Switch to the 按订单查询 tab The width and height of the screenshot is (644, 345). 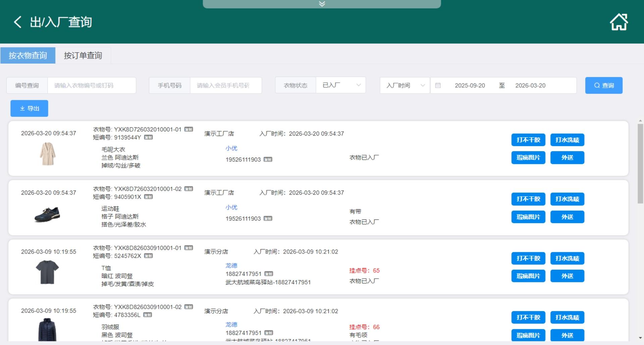pos(83,56)
